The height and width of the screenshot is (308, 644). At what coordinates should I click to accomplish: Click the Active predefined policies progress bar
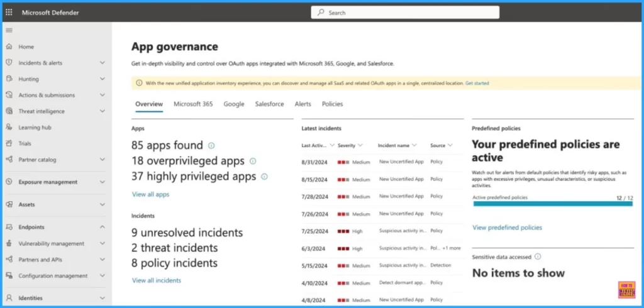(x=553, y=204)
